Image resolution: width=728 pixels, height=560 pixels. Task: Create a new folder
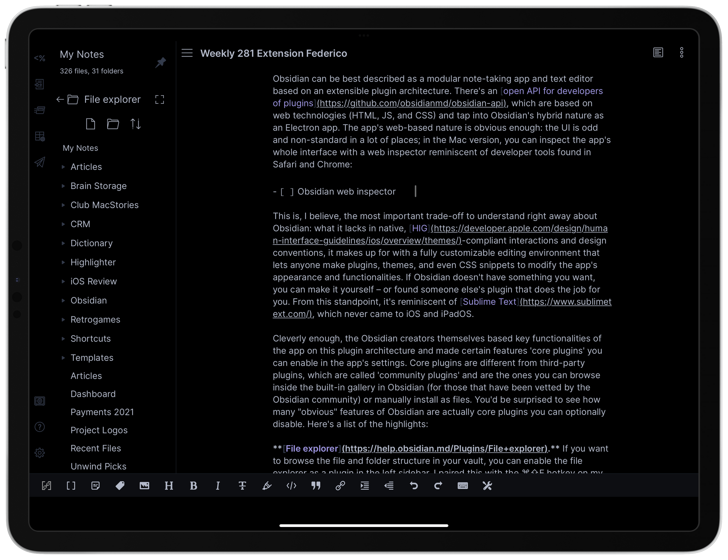pyautogui.click(x=113, y=124)
